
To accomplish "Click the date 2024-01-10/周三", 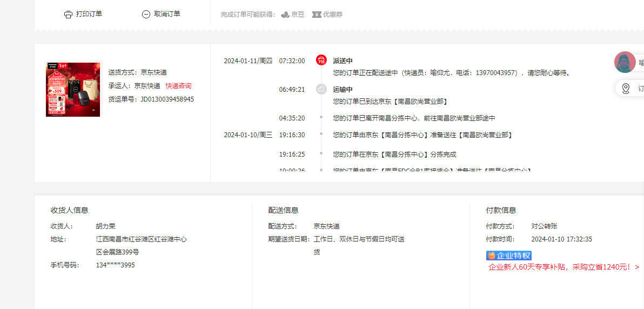I will [x=248, y=135].
